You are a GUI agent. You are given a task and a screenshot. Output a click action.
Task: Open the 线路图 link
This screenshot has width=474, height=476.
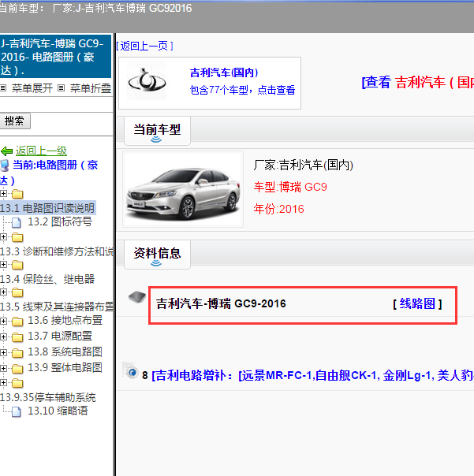tap(417, 303)
